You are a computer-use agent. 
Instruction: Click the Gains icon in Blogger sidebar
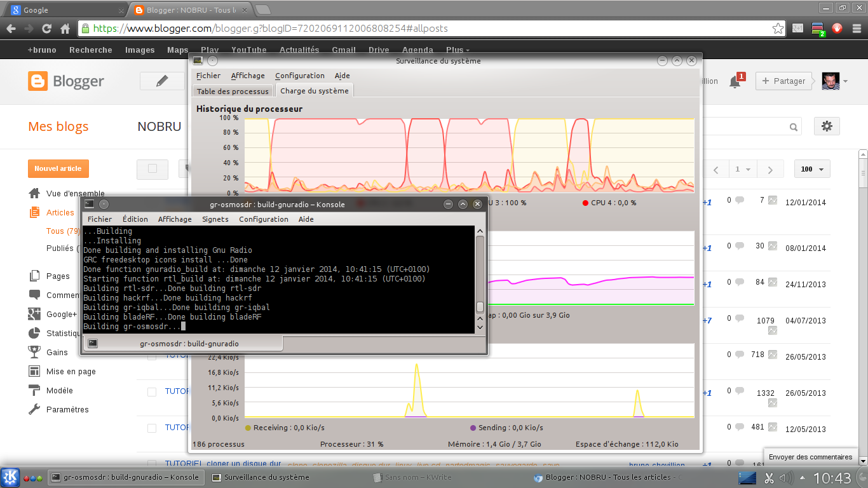pos(36,352)
